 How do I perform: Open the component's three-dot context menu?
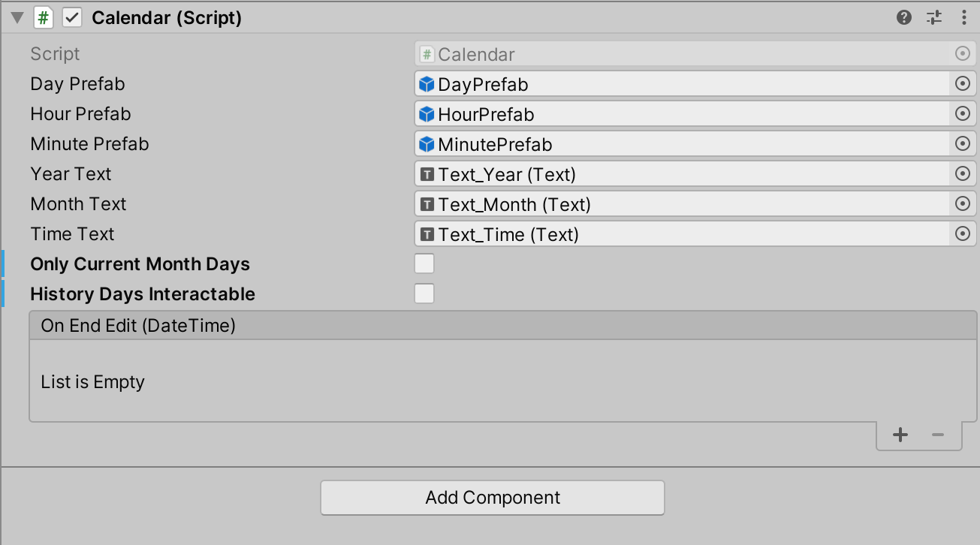[964, 17]
